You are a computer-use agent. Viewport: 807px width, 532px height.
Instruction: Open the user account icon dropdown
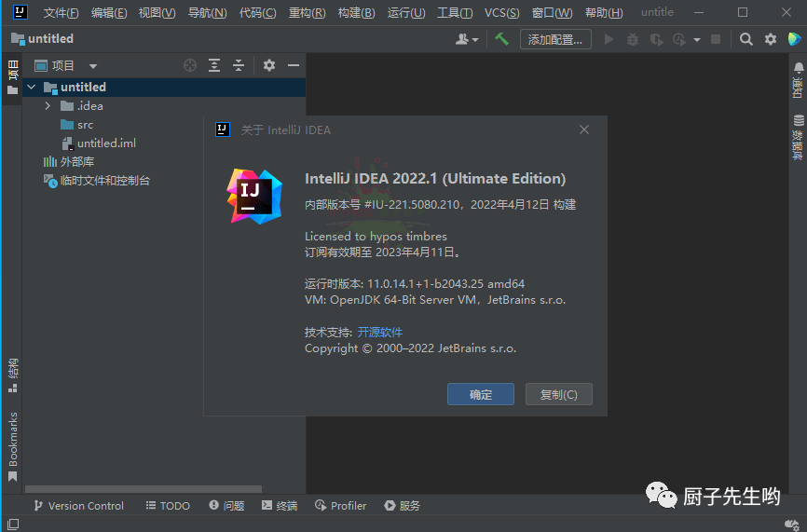(x=467, y=39)
